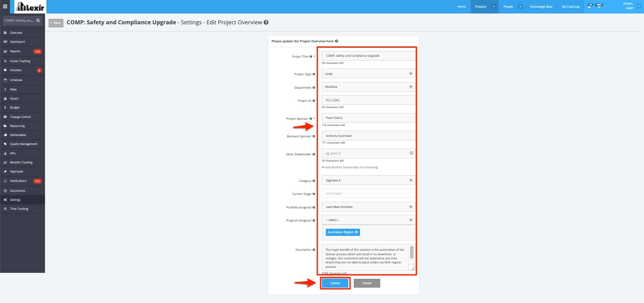Open the Department dropdown showing Modikwa
Image resolution: width=644 pixels, height=303 pixels.
coord(369,87)
